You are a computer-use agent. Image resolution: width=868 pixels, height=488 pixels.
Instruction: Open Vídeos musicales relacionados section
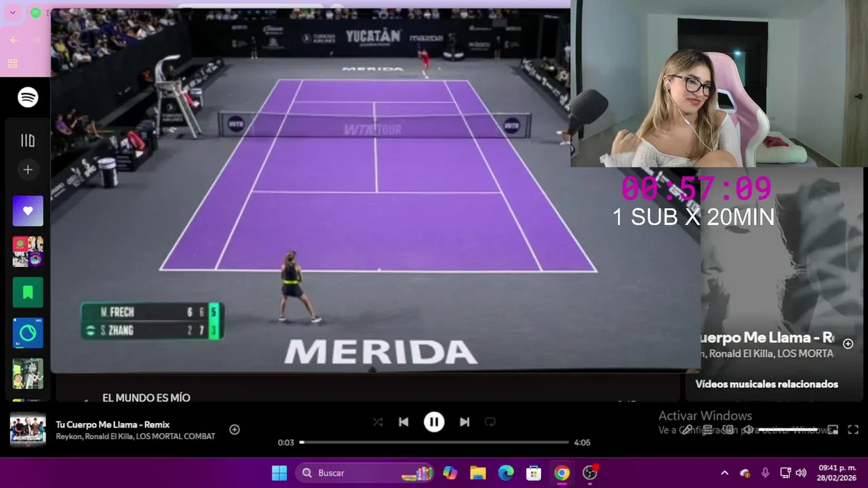click(x=766, y=384)
